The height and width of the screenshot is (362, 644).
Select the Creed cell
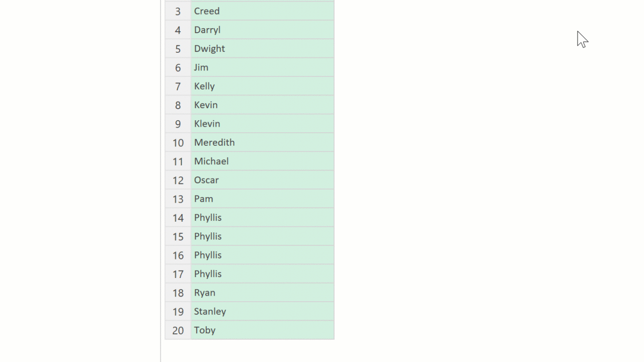tap(262, 11)
